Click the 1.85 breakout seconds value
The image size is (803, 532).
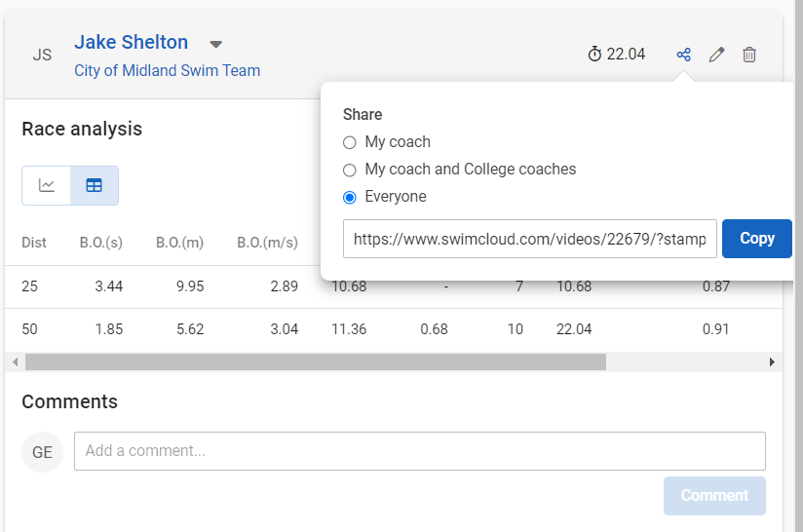pyautogui.click(x=108, y=329)
